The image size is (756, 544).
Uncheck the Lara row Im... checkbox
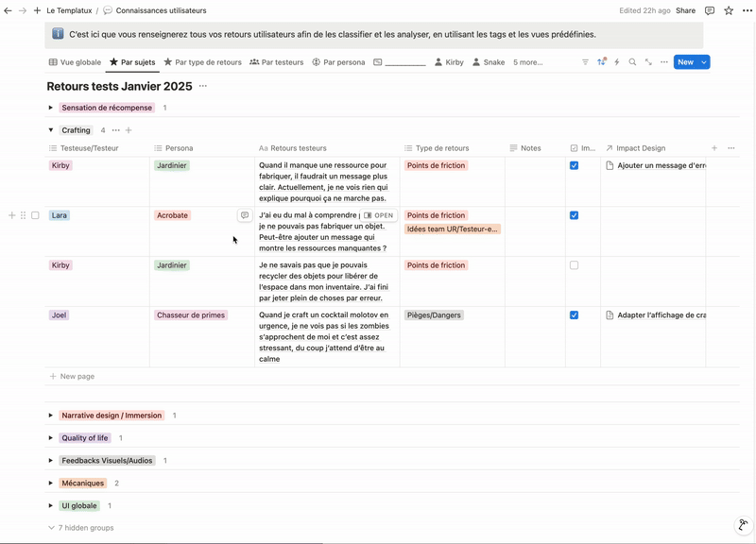(574, 215)
